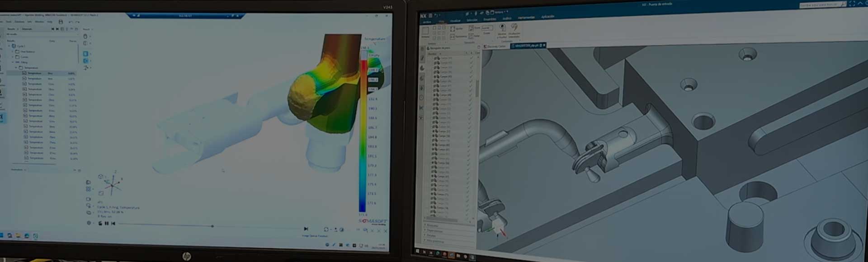Click the Ajustar fit view button

coord(457,28)
